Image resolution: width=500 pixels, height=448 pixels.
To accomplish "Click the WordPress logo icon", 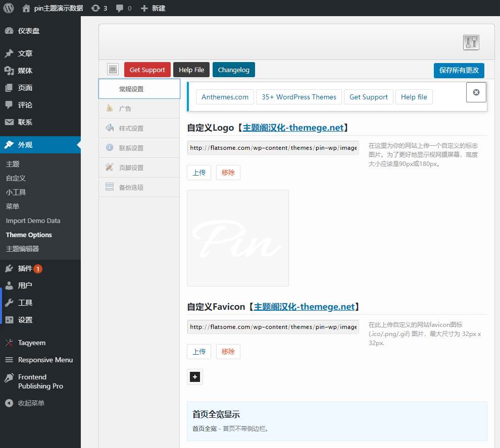I will (9, 8).
